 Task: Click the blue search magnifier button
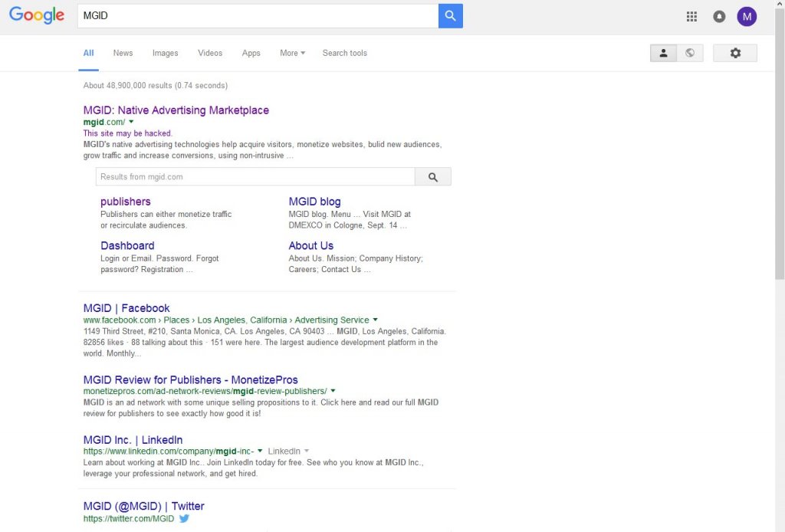coord(451,16)
